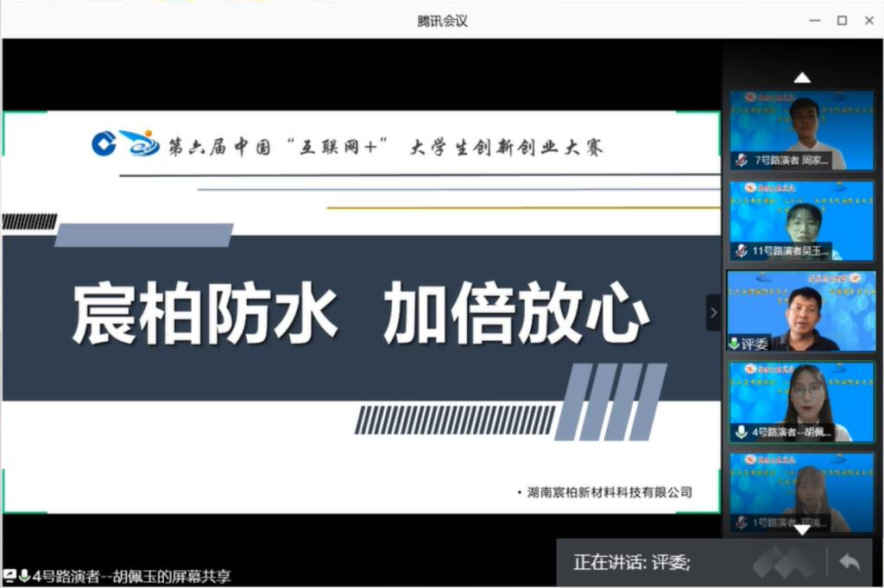Collapse the participant video sidebar chevron

pos(714,313)
